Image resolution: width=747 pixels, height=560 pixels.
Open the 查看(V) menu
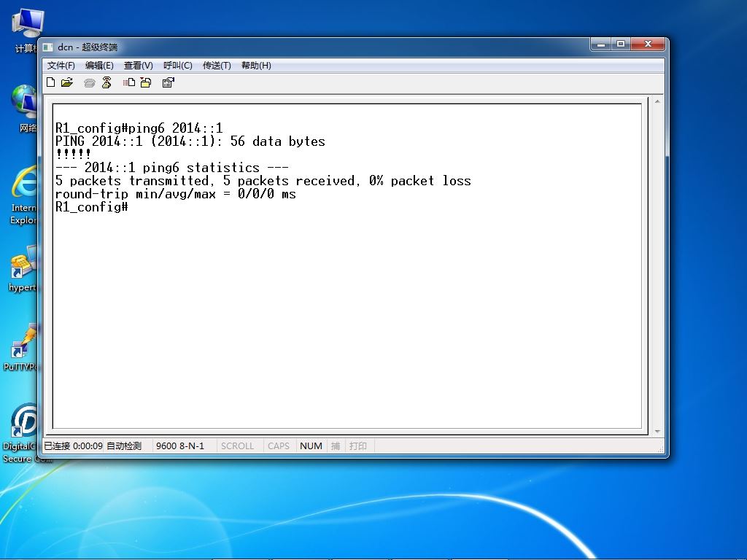(138, 65)
